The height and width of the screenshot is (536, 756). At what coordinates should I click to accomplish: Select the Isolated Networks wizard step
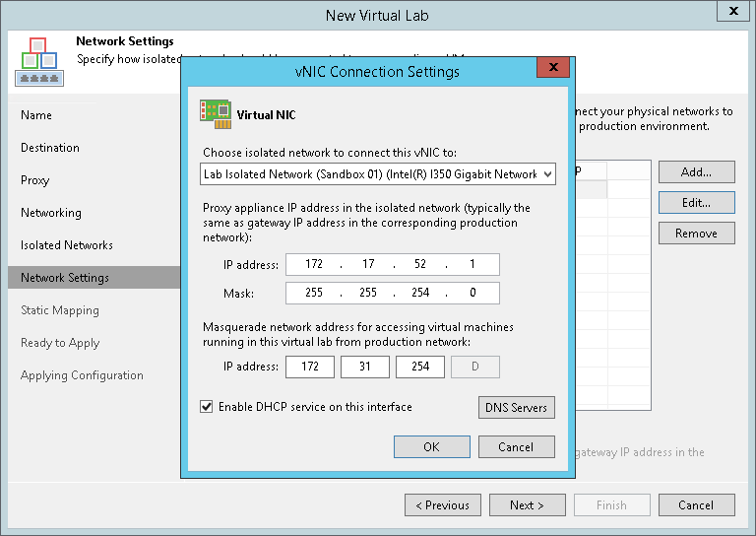[x=67, y=245]
